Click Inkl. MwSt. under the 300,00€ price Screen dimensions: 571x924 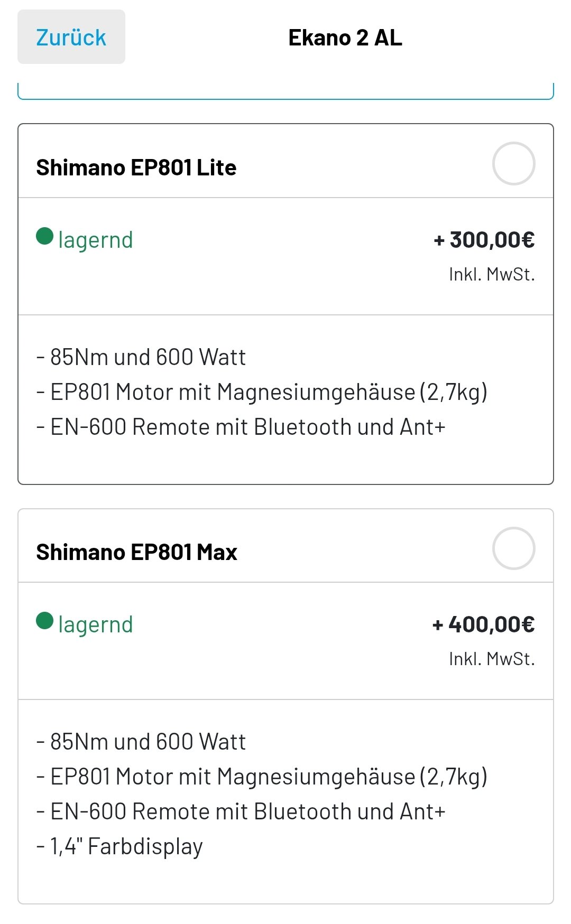coord(492,274)
